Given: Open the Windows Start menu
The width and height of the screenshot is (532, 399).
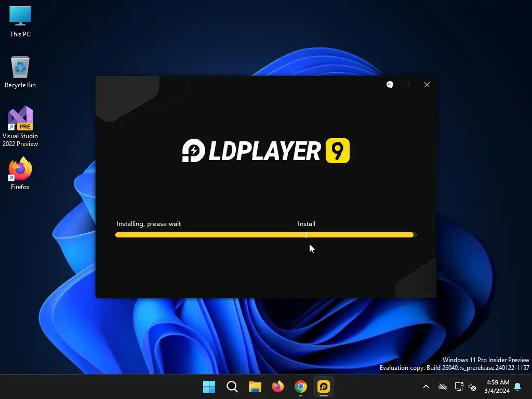Looking at the screenshot, I should pos(209,387).
